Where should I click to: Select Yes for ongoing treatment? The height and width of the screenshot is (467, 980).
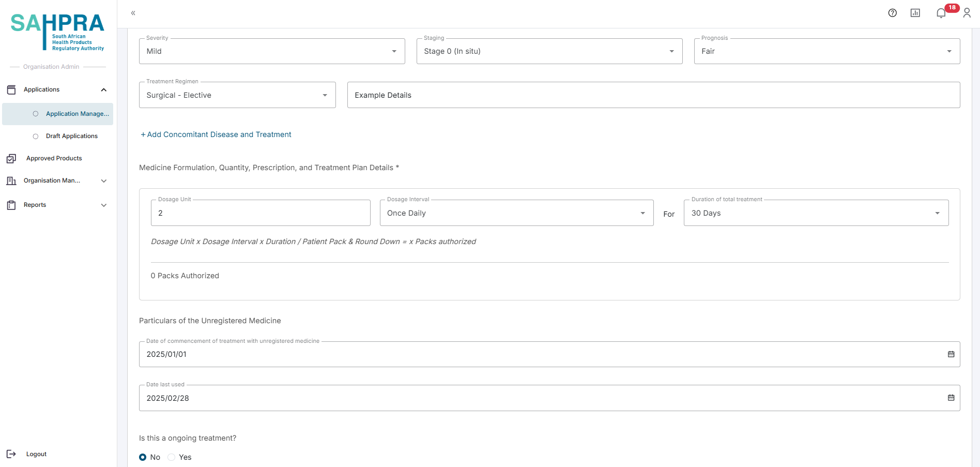(x=172, y=457)
